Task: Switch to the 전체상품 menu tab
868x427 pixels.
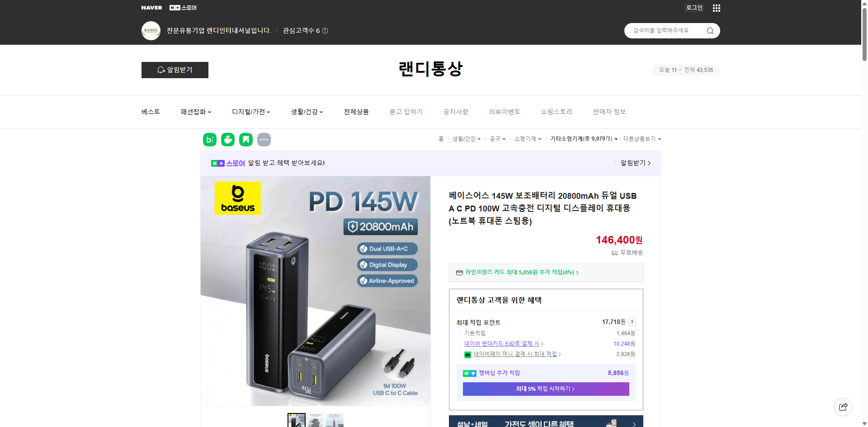Action: 356,112
